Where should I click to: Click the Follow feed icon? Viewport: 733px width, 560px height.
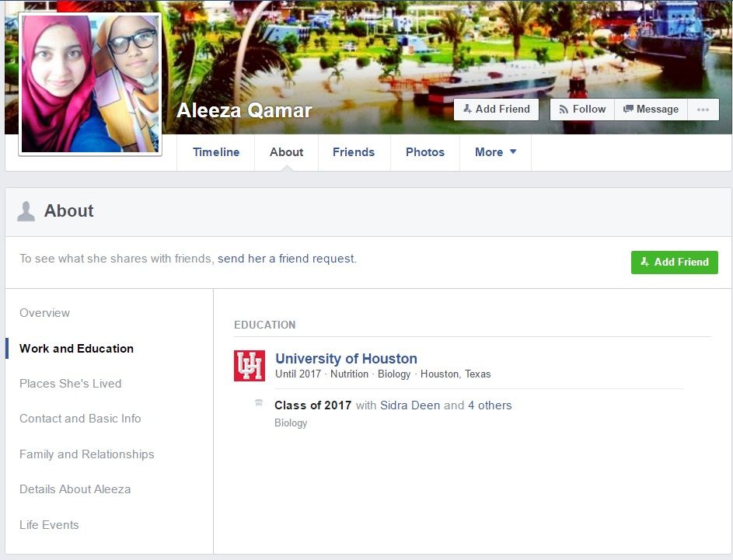pos(563,109)
